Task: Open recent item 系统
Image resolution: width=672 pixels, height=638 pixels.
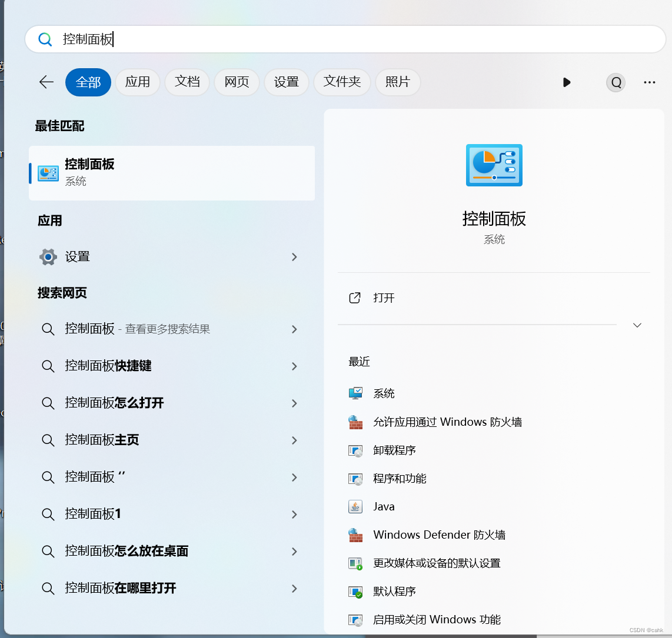Action: tap(384, 393)
